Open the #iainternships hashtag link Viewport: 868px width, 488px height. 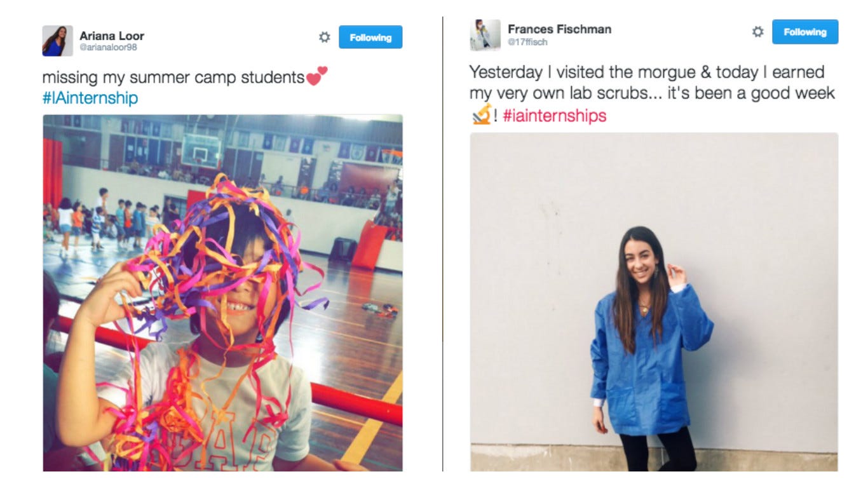point(555,116)
